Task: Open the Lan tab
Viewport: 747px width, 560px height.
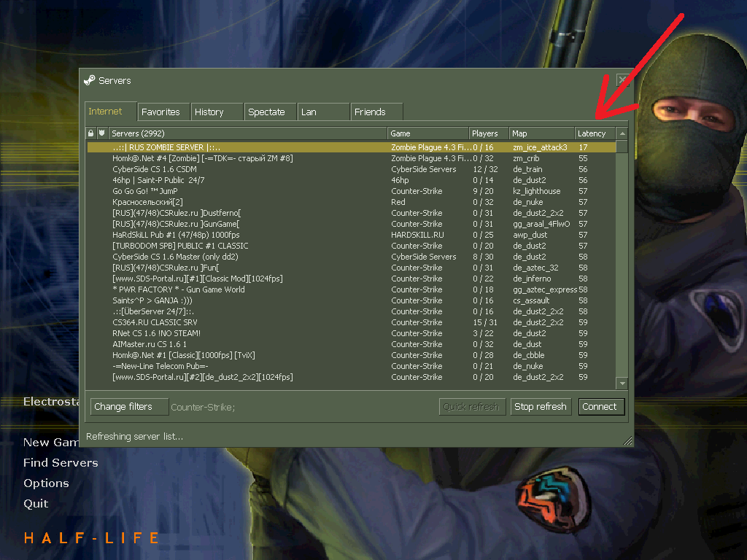Action: click(324, 112)
